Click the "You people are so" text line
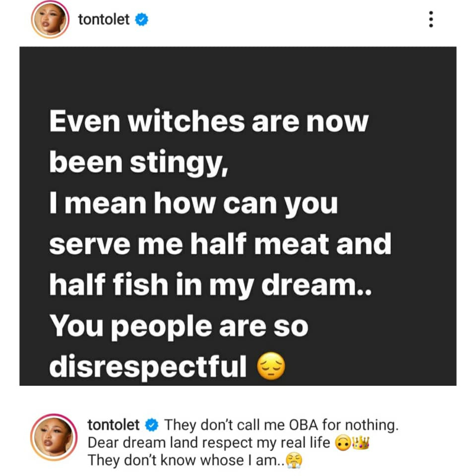This screenshot has width=476, height=476. tap(178, 326)
